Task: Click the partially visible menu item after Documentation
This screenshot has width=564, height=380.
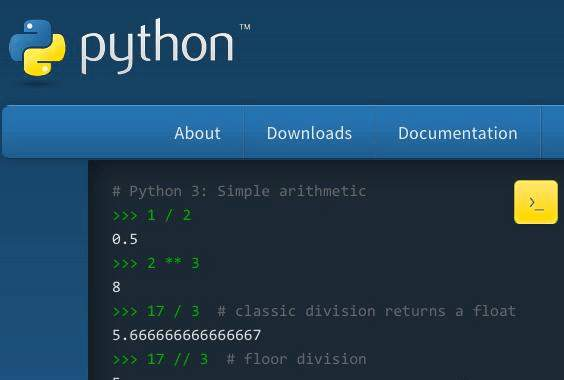Action: [552, 132]
